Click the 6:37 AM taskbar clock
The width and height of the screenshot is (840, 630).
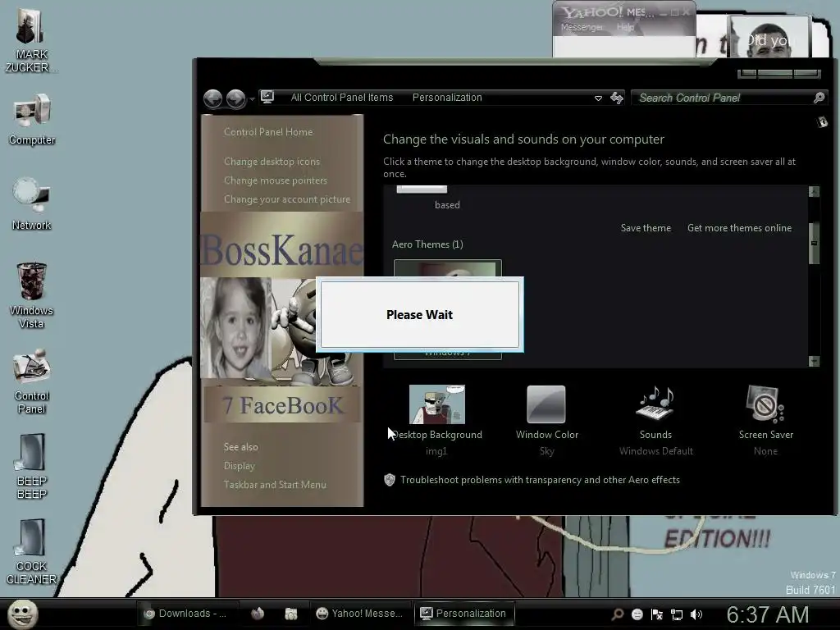coord(767,614)
